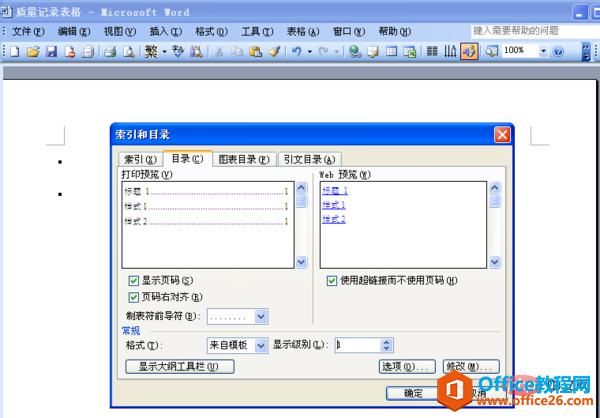
Task: Open the 表格 menu
Action: pyautogui.click(x=303, y=31)
